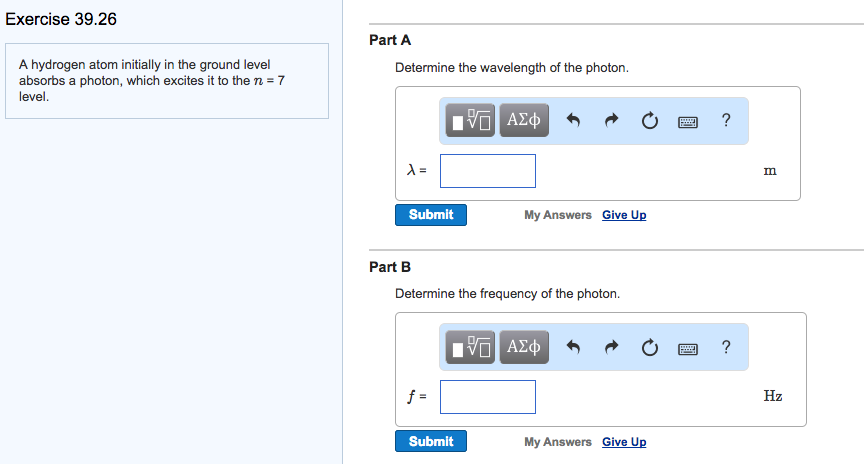
Task: Click Part B math template button
Action: (470, 347)
